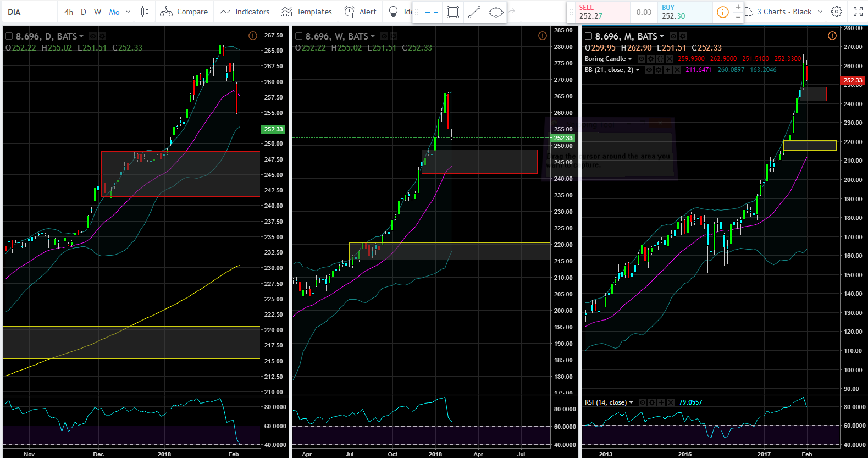Add BB indicator plus icon in legend
The image size is (868, 458).
click(668, 70)
